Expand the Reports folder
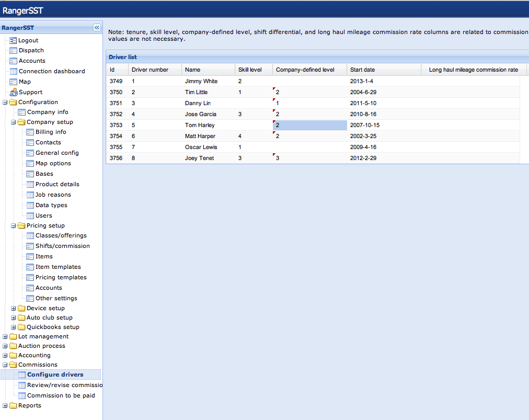Image resolution: width=529 pixels, height=420 pixels. tap(5, 406)
